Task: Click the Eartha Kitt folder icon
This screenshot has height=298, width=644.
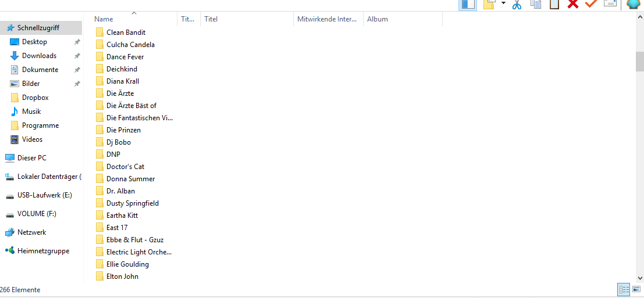Action: [99, 216]
